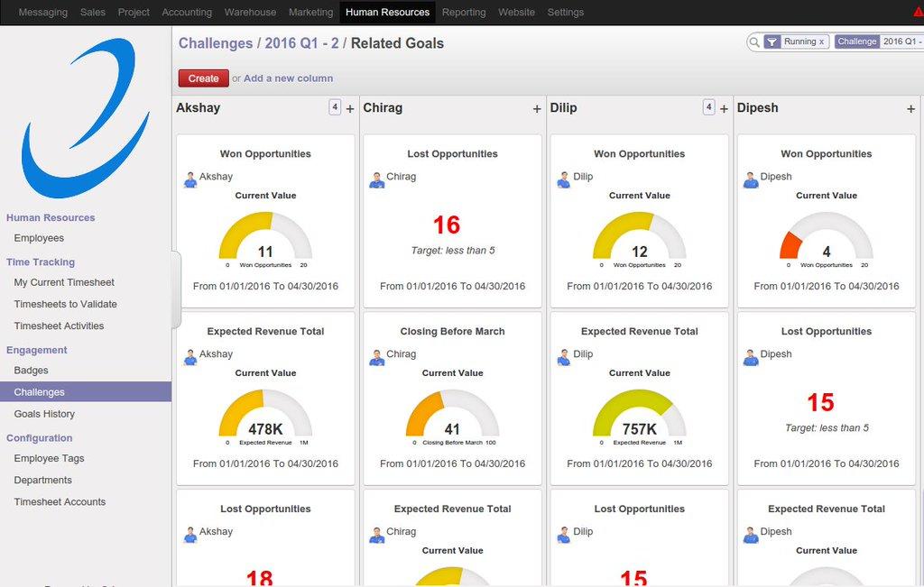Click Dipesh's avatar on Won Opportunities card
Image resolution: width=924 pixels, height=587 pixels.
click(x=751, y=179)
